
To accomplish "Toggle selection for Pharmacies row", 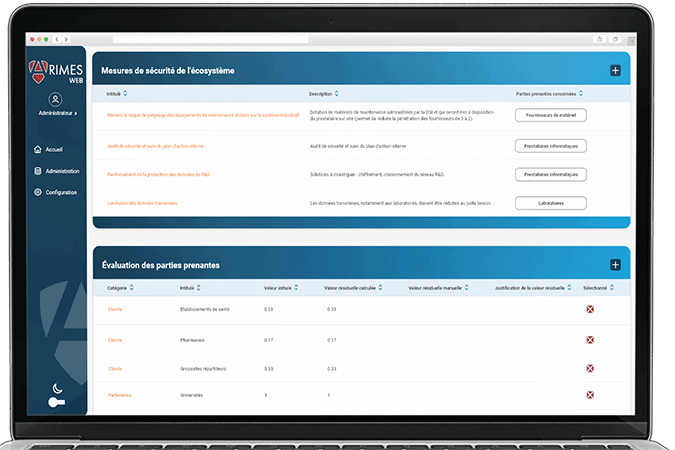I will 590,340.
